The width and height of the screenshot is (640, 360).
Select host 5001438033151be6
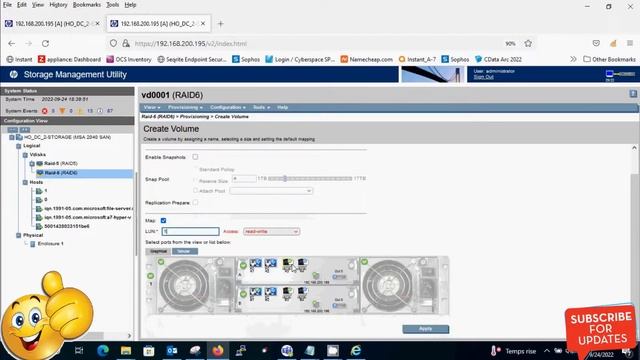[67, 226]
